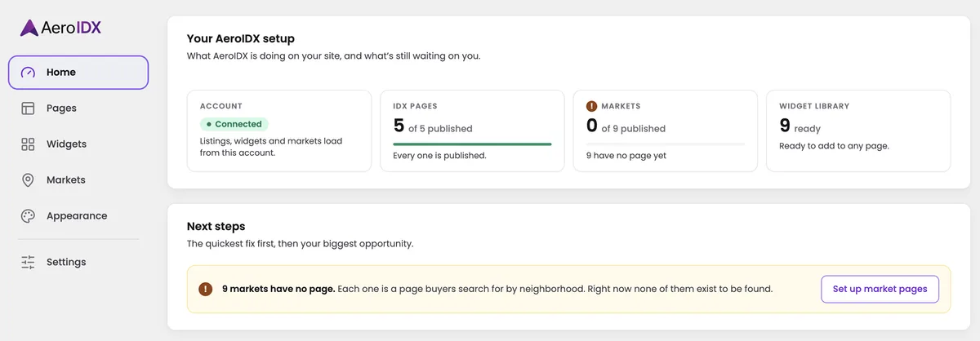Image resolution: width=980 pixels, height=341 pixels.
Task: Open the Widgets section
Action: click(78, 144)
